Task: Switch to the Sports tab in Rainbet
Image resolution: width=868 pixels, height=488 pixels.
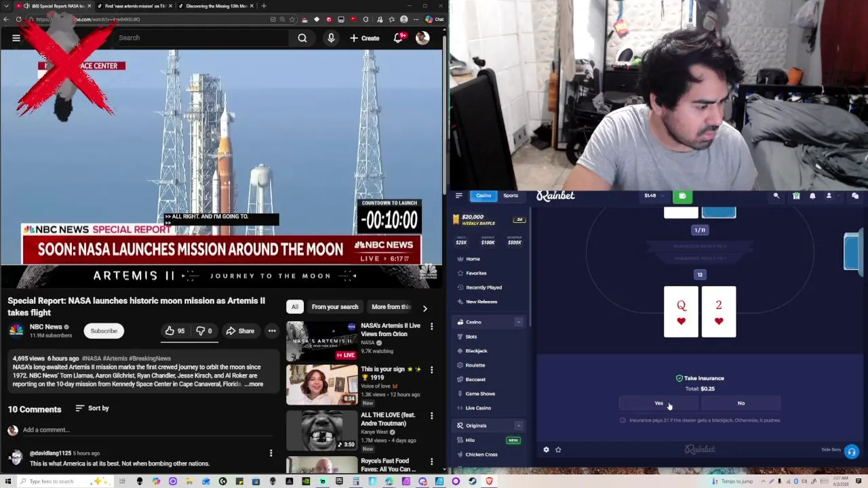Action: 511,196
